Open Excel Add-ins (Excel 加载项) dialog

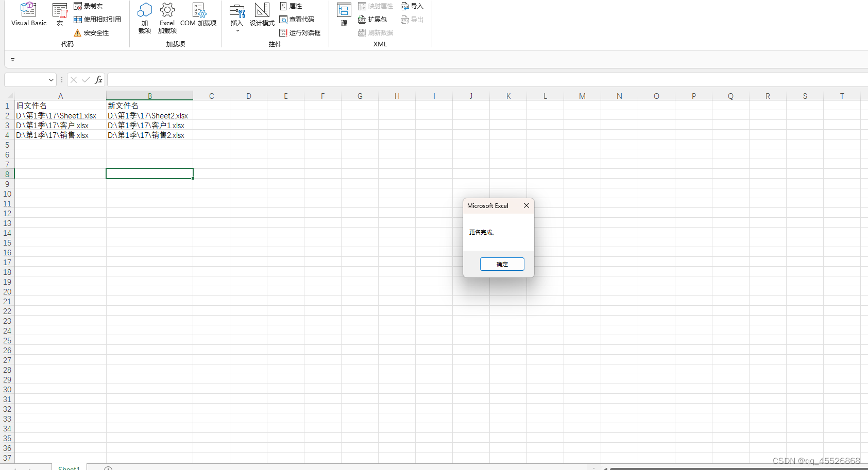(x=167, y=18)
